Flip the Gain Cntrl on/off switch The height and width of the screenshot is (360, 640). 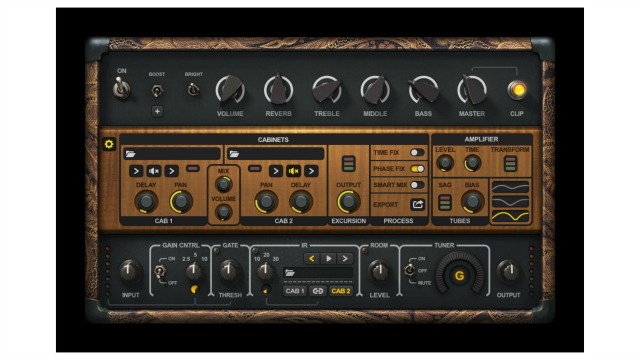(159, 271)
